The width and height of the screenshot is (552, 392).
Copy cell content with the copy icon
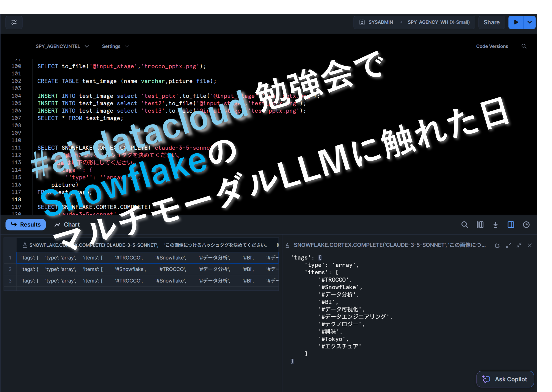tap(498, 245)
